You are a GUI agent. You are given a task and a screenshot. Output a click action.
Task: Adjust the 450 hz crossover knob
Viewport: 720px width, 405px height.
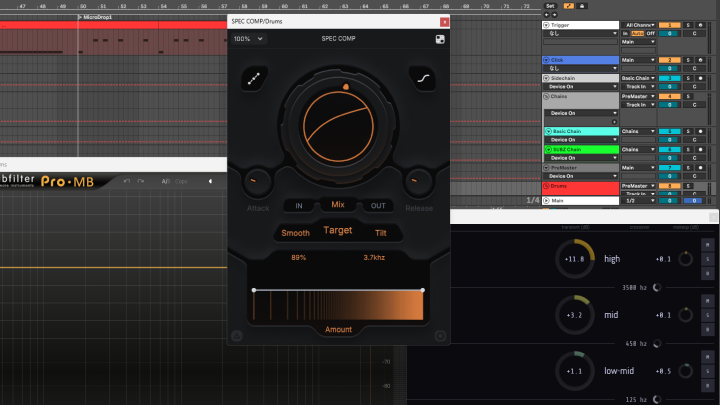[x=657, y=343]
